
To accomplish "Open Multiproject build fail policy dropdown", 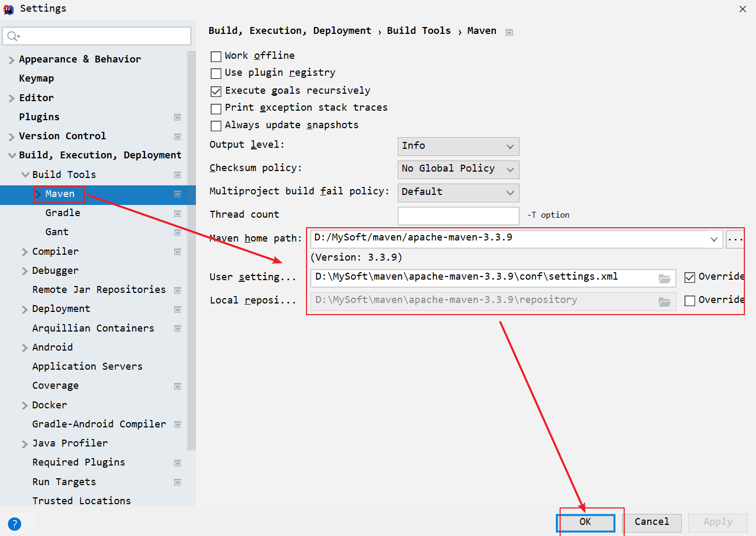I will coord(458,192).
